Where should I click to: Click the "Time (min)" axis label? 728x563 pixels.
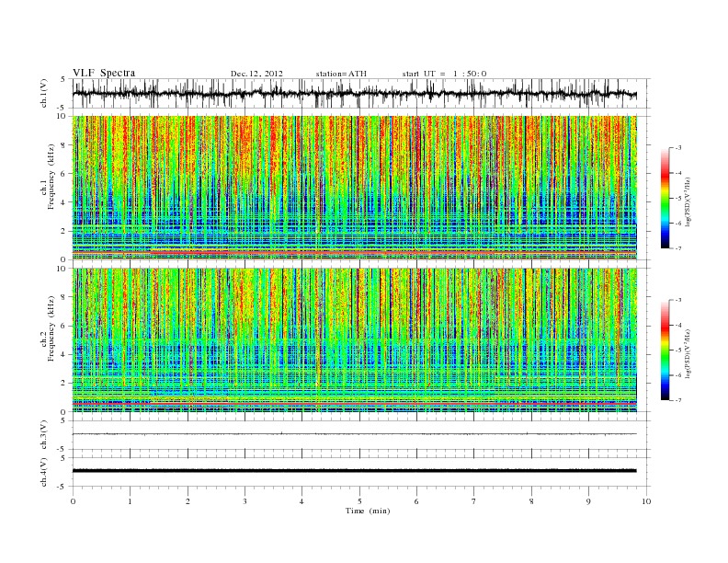[x=368, y=511]
